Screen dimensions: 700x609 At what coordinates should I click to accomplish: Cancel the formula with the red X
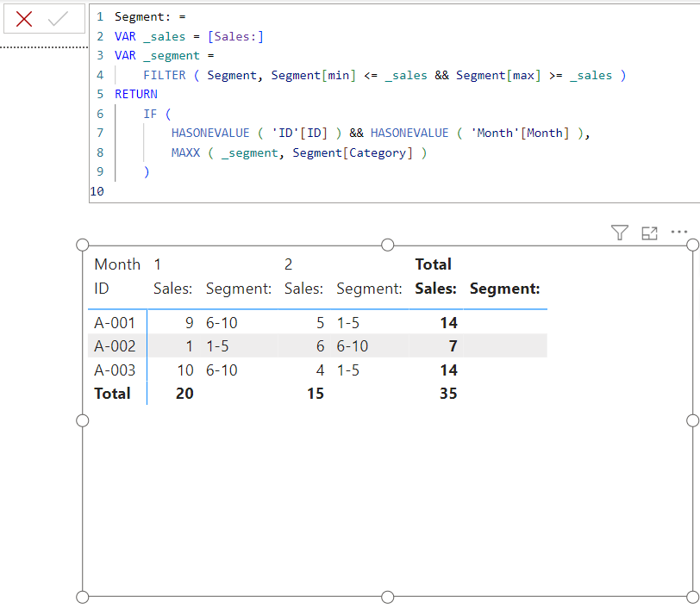23,19
